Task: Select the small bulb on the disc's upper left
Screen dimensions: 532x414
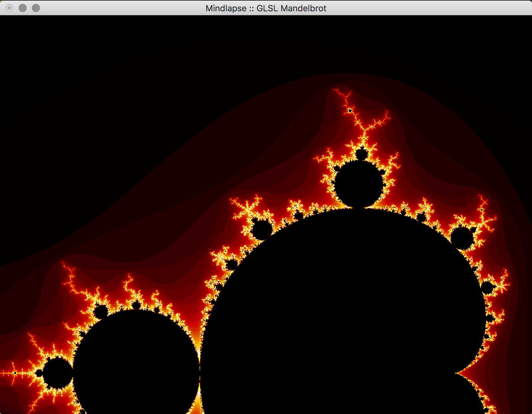Action: pyautogui.click(x=101, y=311)
